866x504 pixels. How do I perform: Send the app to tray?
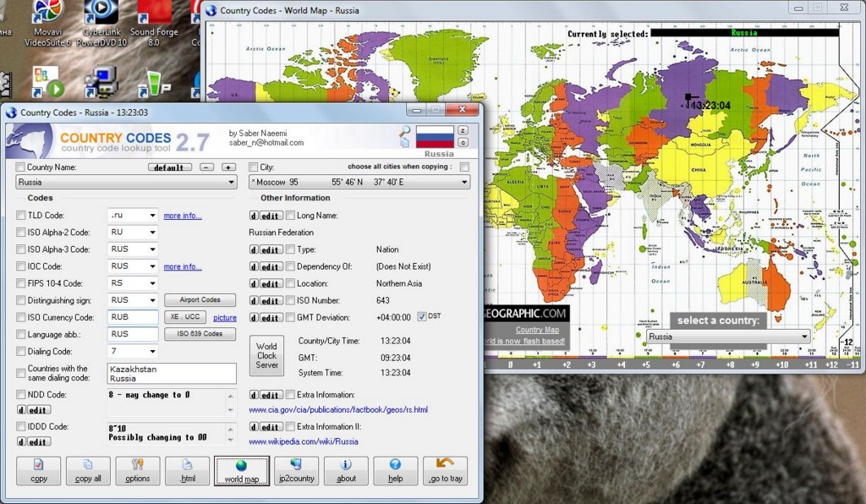coord(445,471)
